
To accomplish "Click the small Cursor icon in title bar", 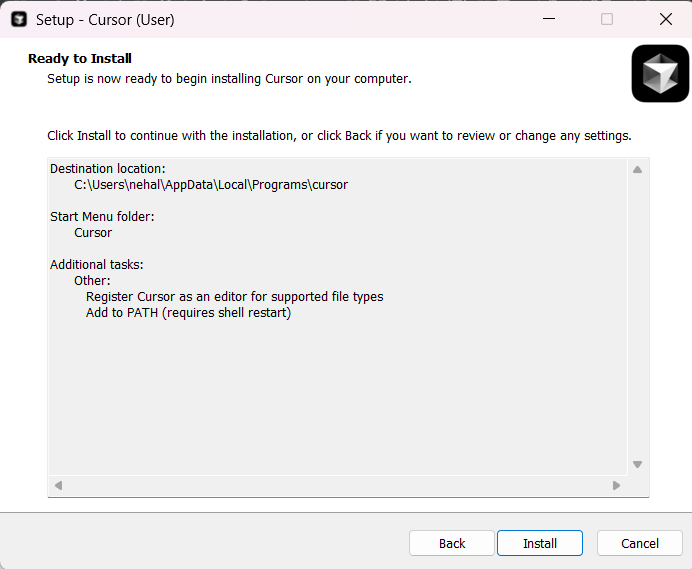I will tap(19, 19).
